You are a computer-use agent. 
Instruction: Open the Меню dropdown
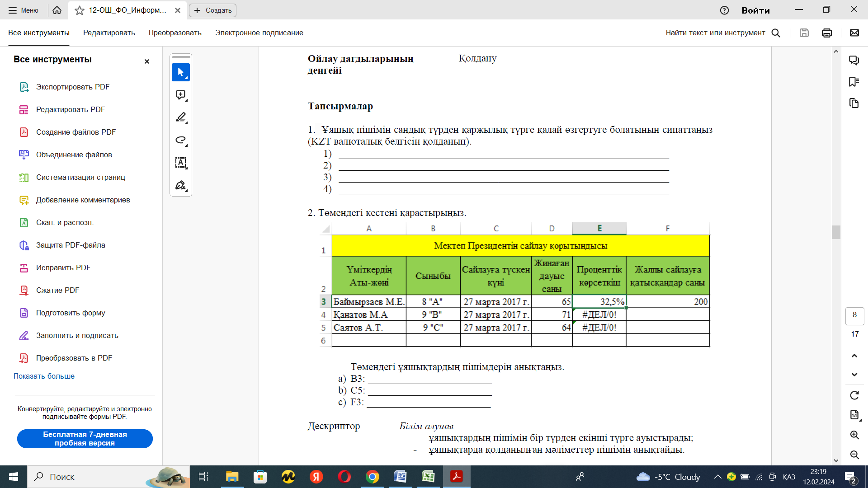click(x=24, y=10)
